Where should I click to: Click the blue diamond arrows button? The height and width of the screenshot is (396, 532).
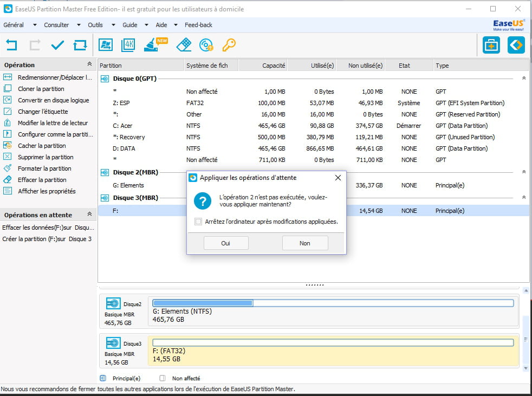click(x=516, y=45)
